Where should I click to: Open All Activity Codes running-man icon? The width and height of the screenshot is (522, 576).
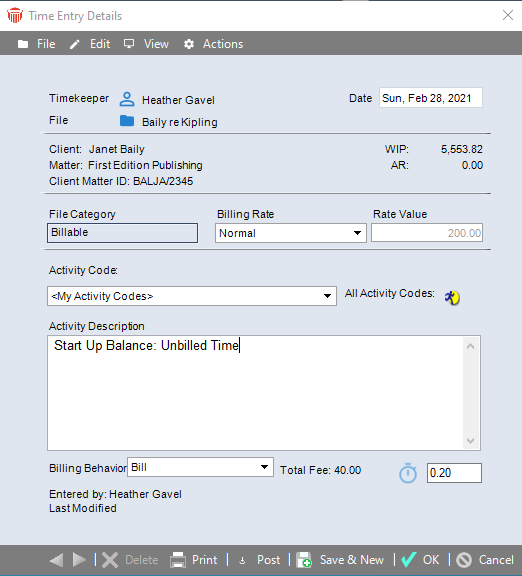pos(452,297)
